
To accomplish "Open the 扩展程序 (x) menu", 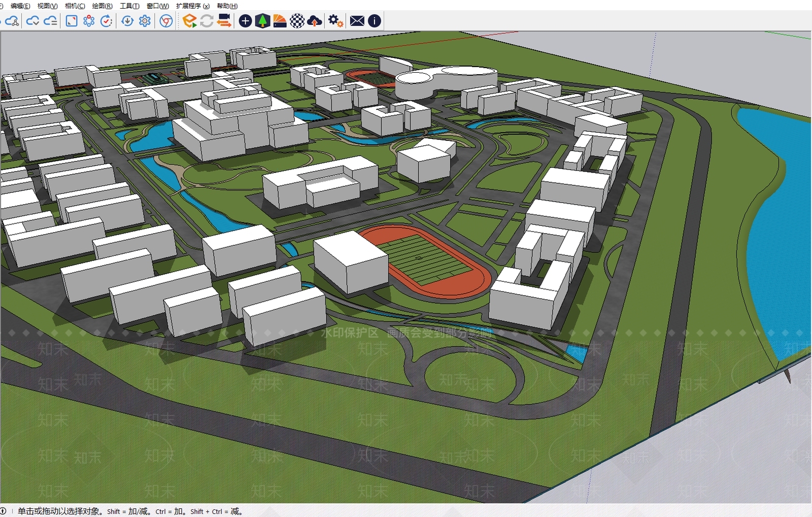I will tap(192, 6).
